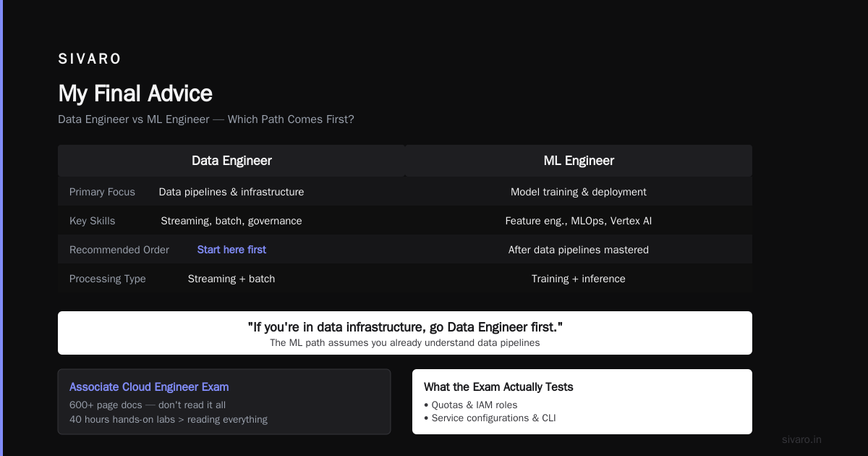The width and height of the screenshot is (868, 456).
Task: Click the 'ML Engineer' column header
Action: [x=579, y=161]
